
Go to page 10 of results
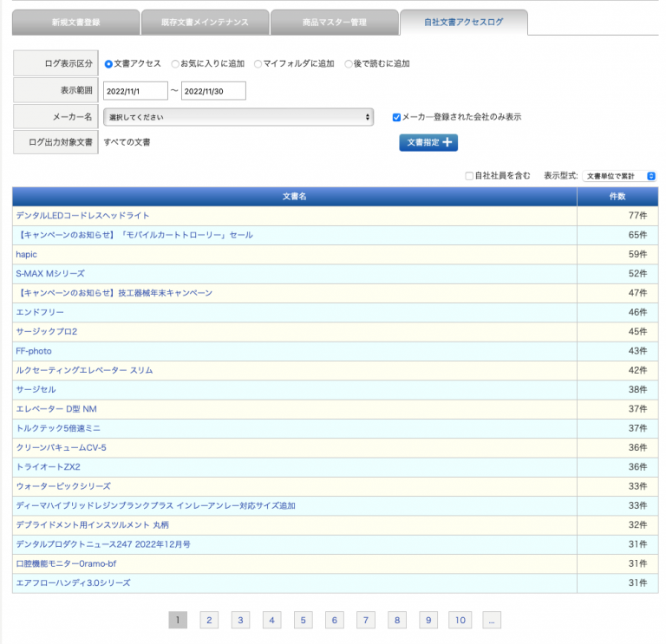[x=460, y=620]
